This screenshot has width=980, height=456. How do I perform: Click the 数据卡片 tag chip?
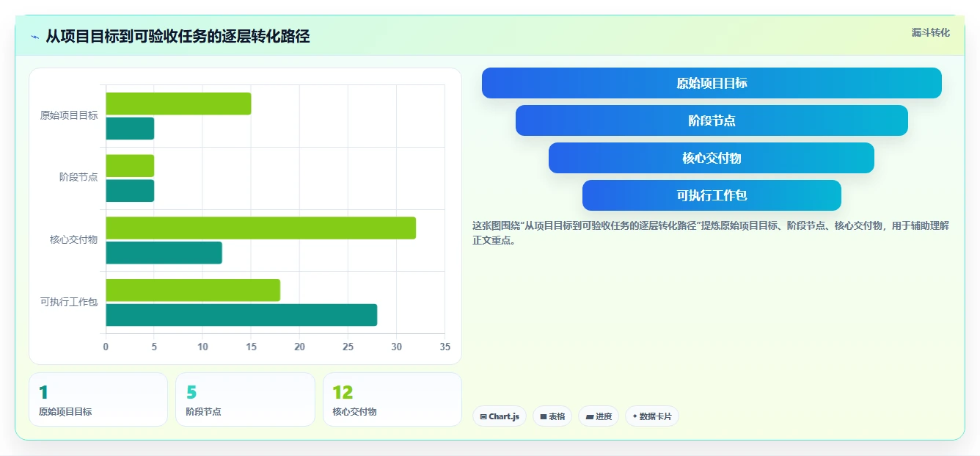(652, 416)
